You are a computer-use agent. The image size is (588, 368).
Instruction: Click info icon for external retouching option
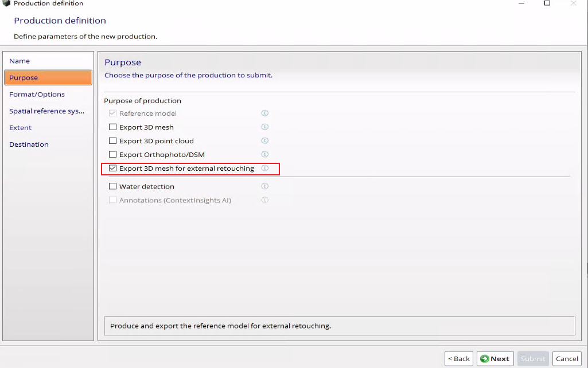[x=264, y=169]
